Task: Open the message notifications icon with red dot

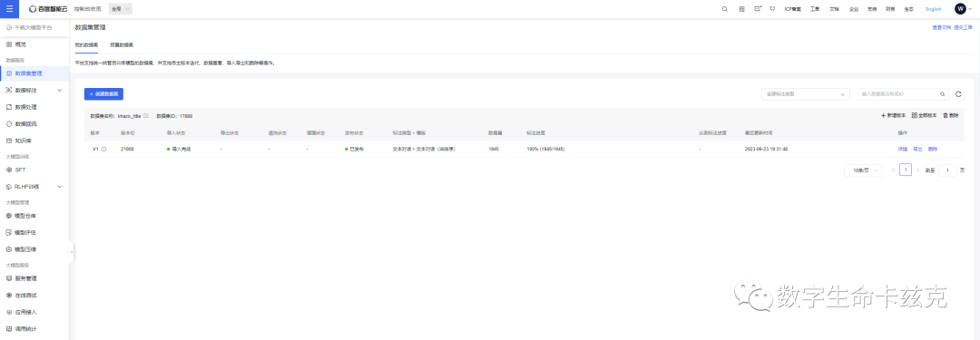Action: [758, 9]
